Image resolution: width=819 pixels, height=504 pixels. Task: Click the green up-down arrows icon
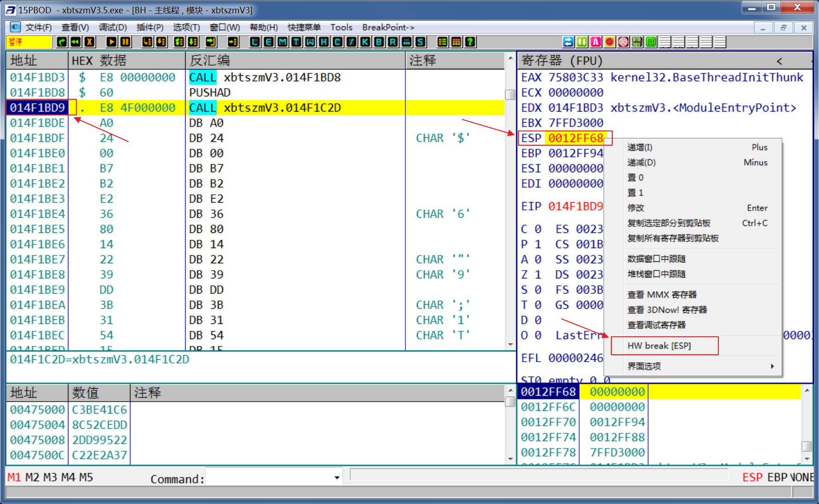coord(582,42)
